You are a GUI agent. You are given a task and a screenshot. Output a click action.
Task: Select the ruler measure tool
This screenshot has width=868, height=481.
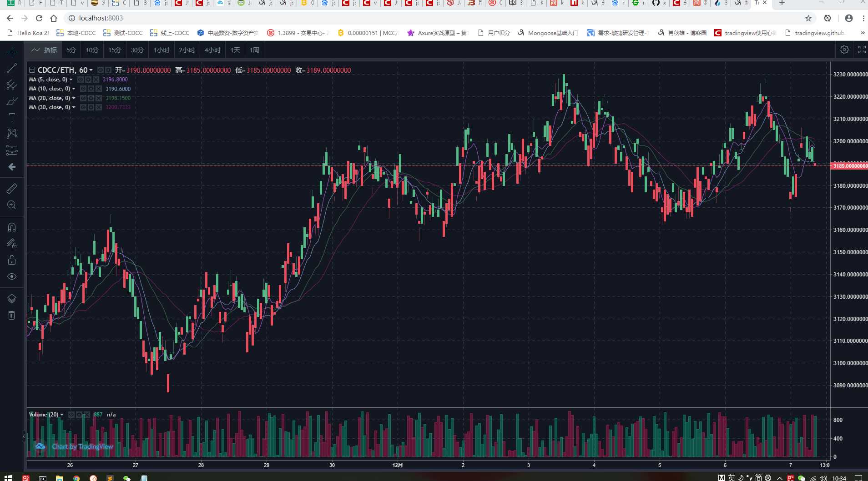tap(12, 188)
